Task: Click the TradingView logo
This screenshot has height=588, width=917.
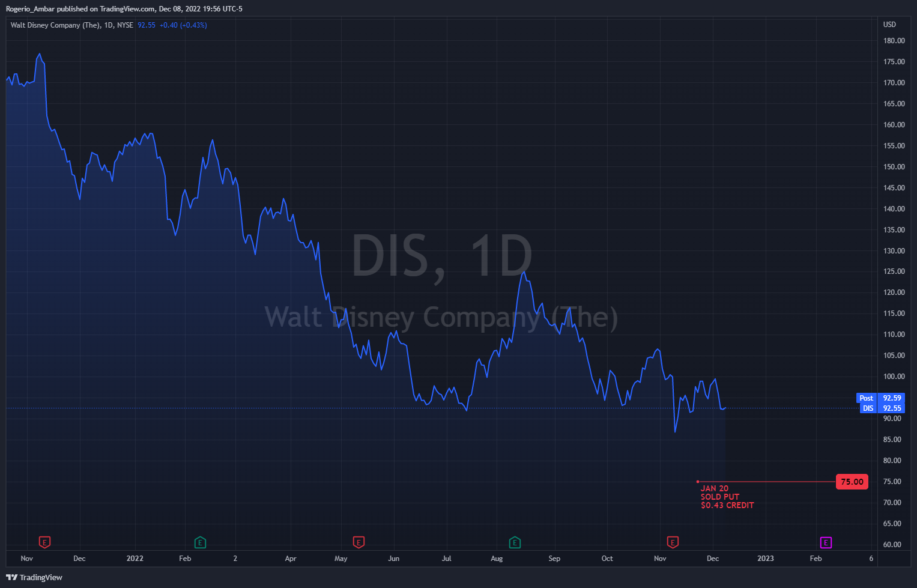Action: (34, 577)
